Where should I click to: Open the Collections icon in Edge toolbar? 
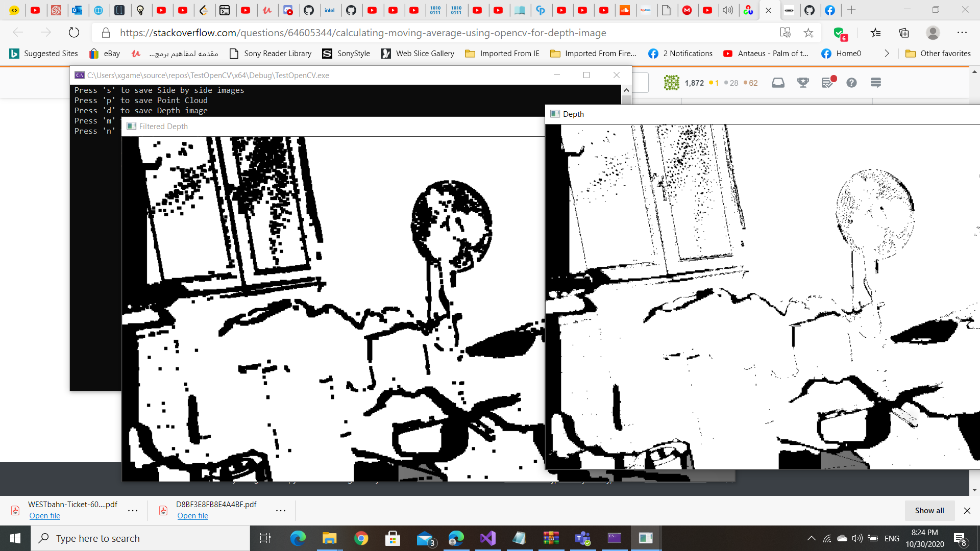(x=904, y=33)
